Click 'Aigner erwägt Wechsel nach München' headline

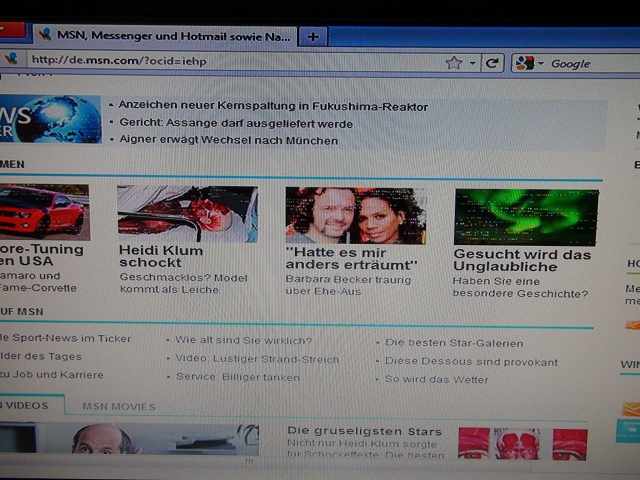228,140
